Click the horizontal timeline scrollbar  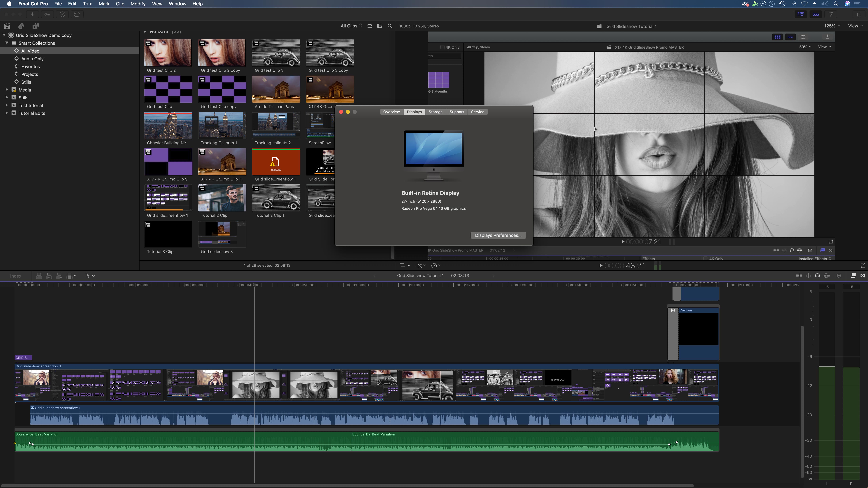tap(347, 485)
